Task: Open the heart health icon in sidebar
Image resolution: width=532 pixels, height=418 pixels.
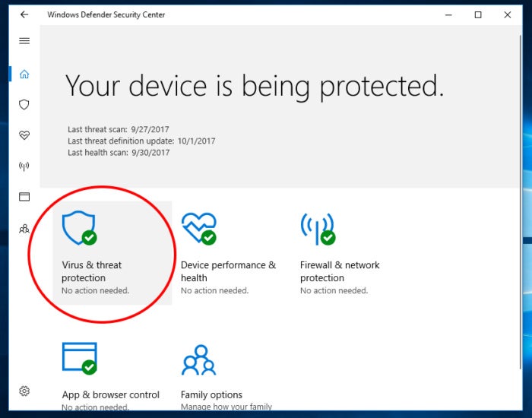Action: pos(24,135)
